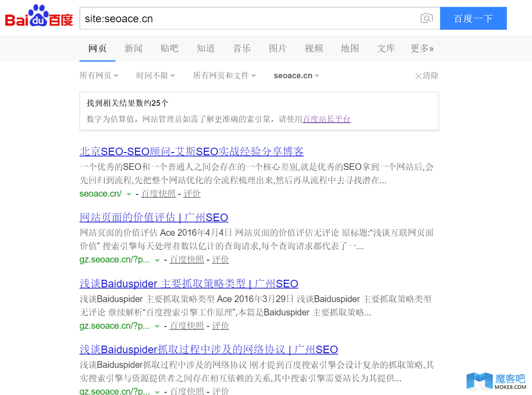Open the seoace.cn site filter dropdown
The width and height of the screenshot is (532, 395).
(296, 76)
